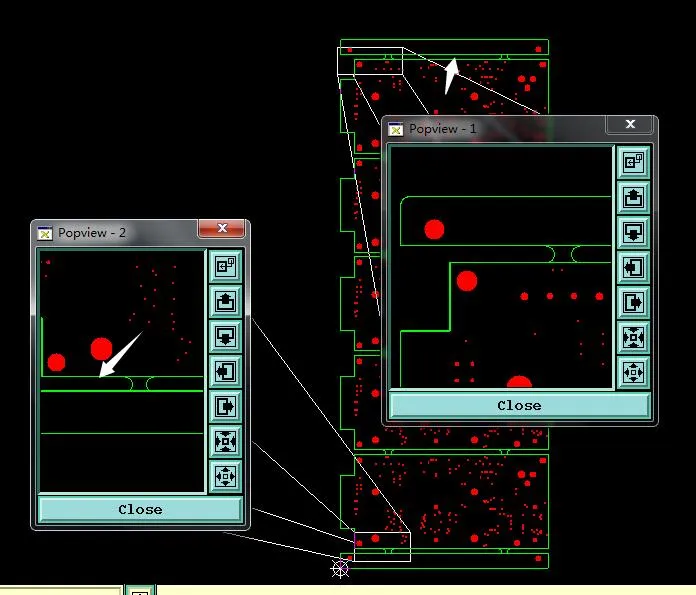Zoom out with outward arrows in Popview - 1
The image size is (696, 595).
[x=633, y=372]
